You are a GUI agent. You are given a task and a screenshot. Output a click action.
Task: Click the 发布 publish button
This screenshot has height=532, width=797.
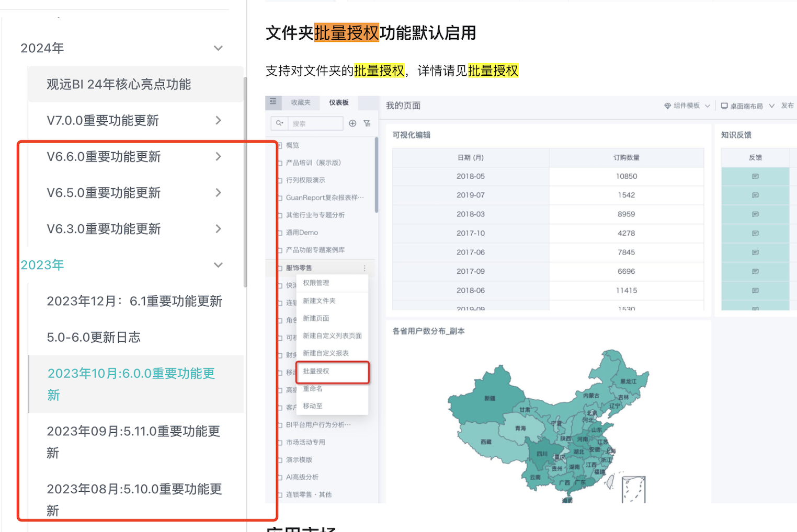coord(787,106)
